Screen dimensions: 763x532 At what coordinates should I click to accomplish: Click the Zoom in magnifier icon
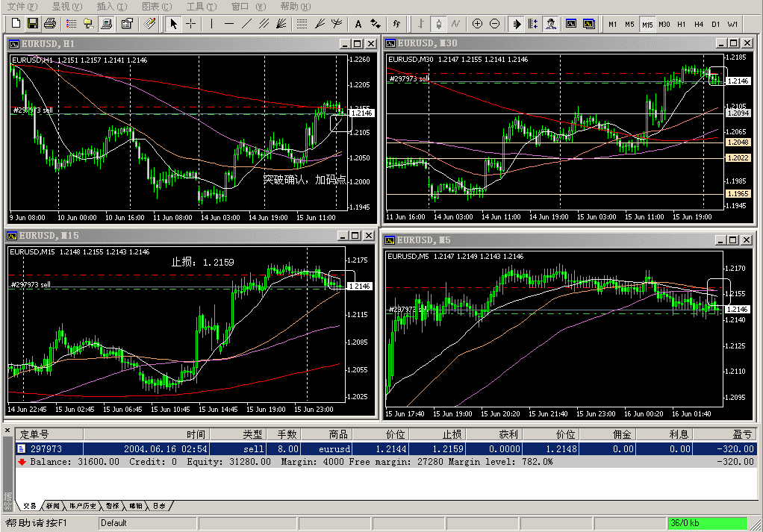478,24
